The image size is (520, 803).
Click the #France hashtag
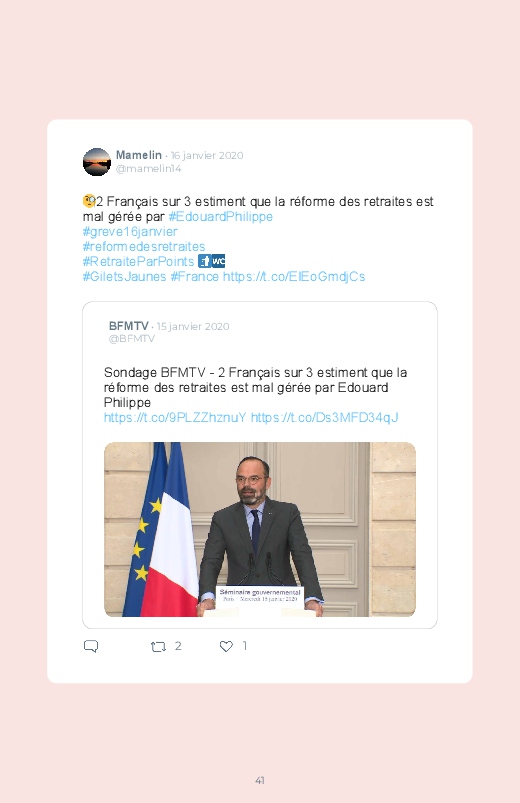(x=195, y=277)
